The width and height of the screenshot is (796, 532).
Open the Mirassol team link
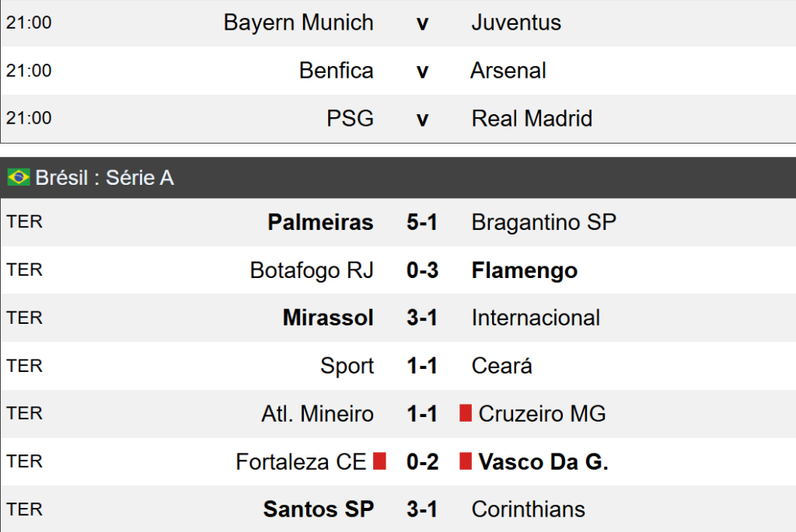pos(328,318)
